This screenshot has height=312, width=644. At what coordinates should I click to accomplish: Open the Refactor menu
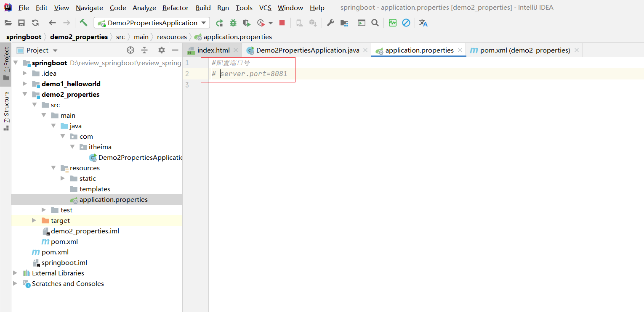click(x=175, y=8)
